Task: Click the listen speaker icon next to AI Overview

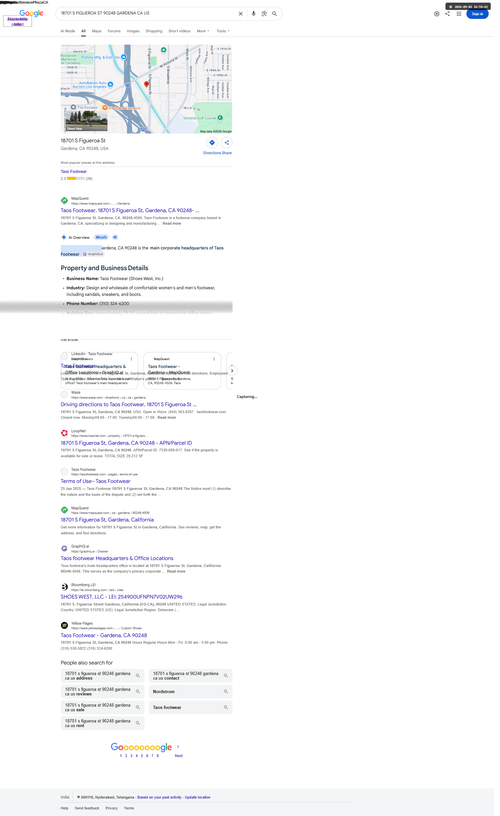Action: point(115,237)
